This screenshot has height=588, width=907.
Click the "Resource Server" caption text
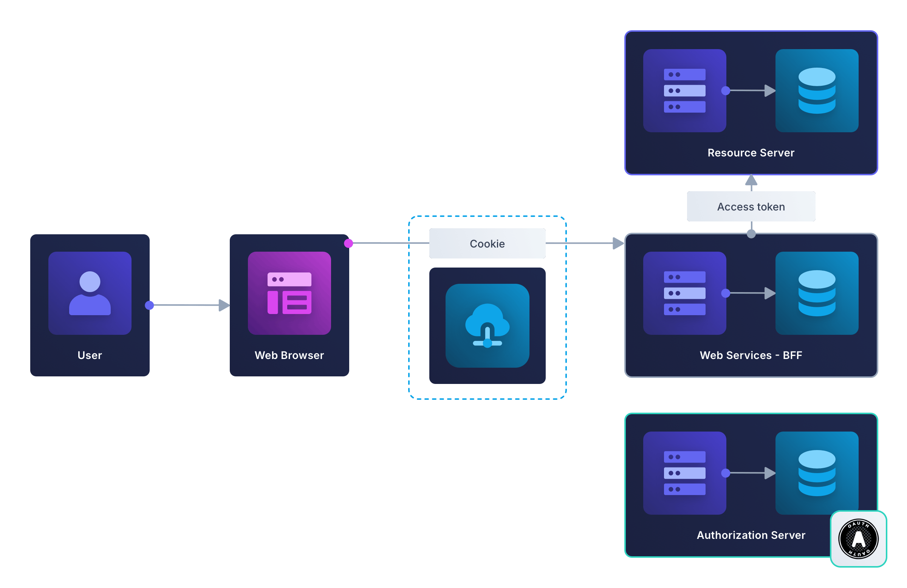coord(751,153)
